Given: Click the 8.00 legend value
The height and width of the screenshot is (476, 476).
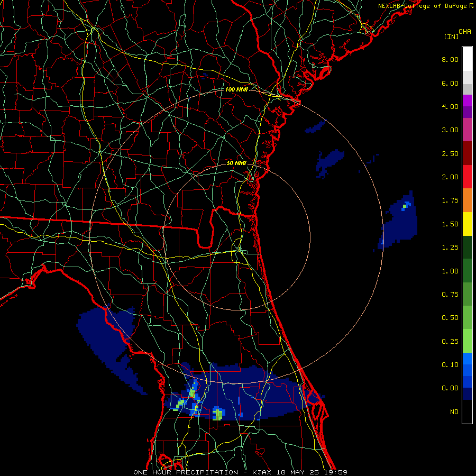Looking at the screenshot, I should pos(450,59).
